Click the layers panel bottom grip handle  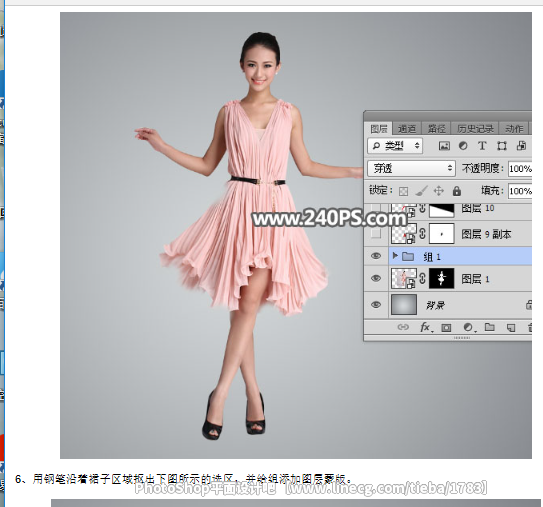[x=461, y=338]
